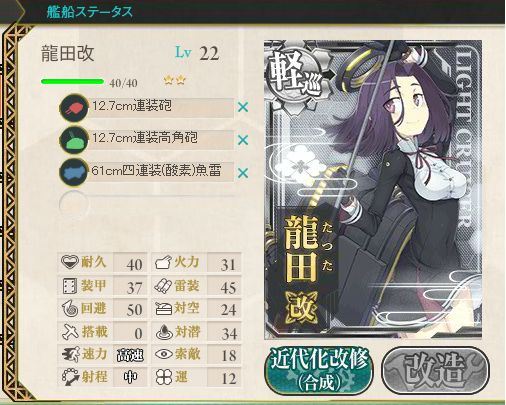Screen dimensions: 506x405
Task: Open the 近代化改修 (合成) modernization button
Action: point(319,370)
